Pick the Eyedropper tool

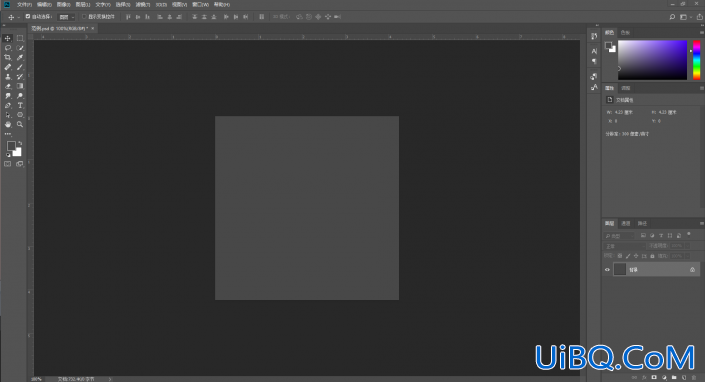pyautogui.click(x=20, y=58)
